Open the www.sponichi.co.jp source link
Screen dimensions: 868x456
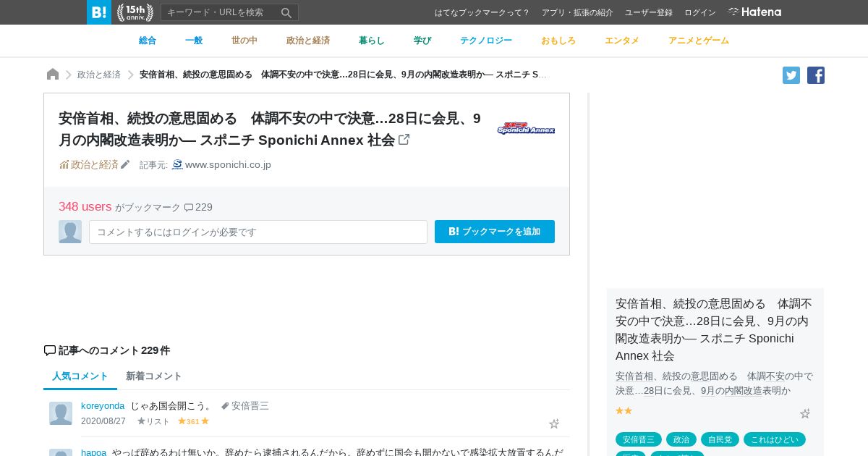point(228,164)
